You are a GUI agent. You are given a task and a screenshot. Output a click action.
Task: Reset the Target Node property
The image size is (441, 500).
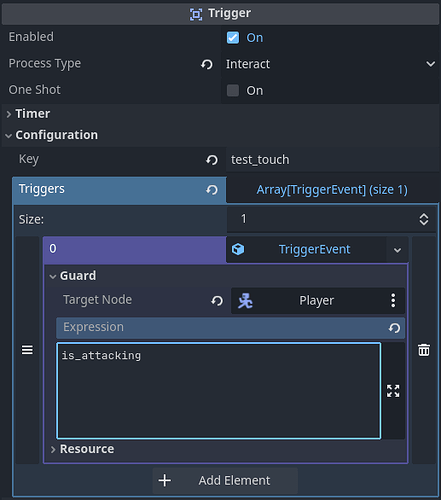[217, 301]
